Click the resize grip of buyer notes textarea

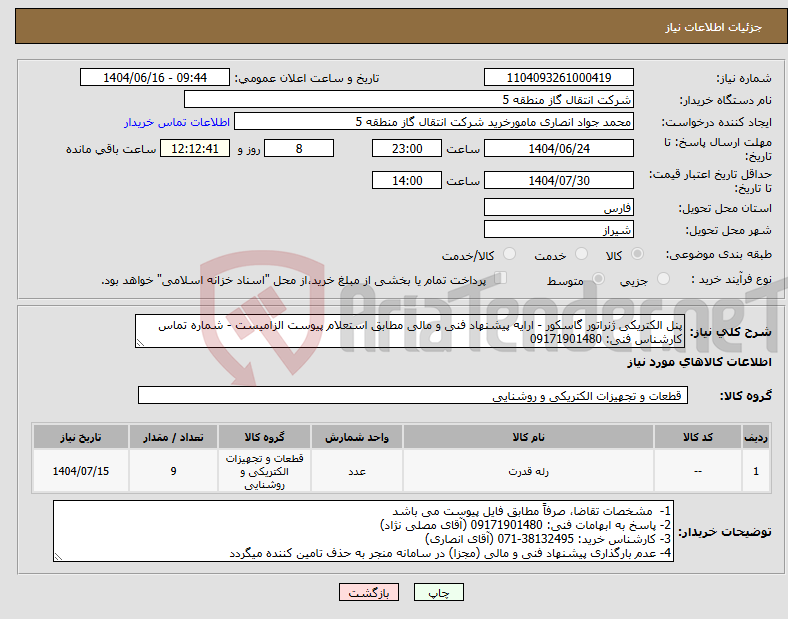pyautogui.click(x=58, y=557)
